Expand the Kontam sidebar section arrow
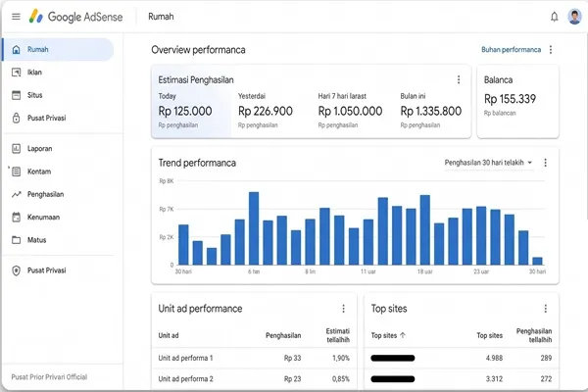 [x=9, y=168]
